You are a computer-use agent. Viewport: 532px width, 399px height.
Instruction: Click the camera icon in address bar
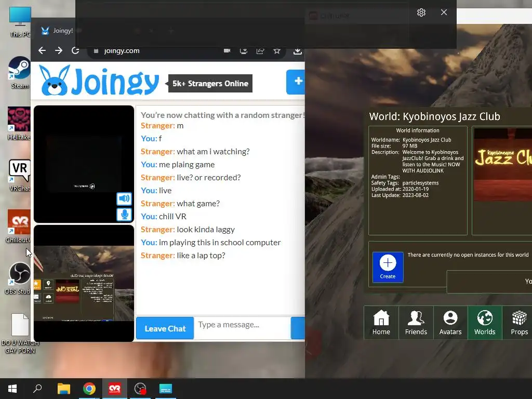click(x=227, y=50)
